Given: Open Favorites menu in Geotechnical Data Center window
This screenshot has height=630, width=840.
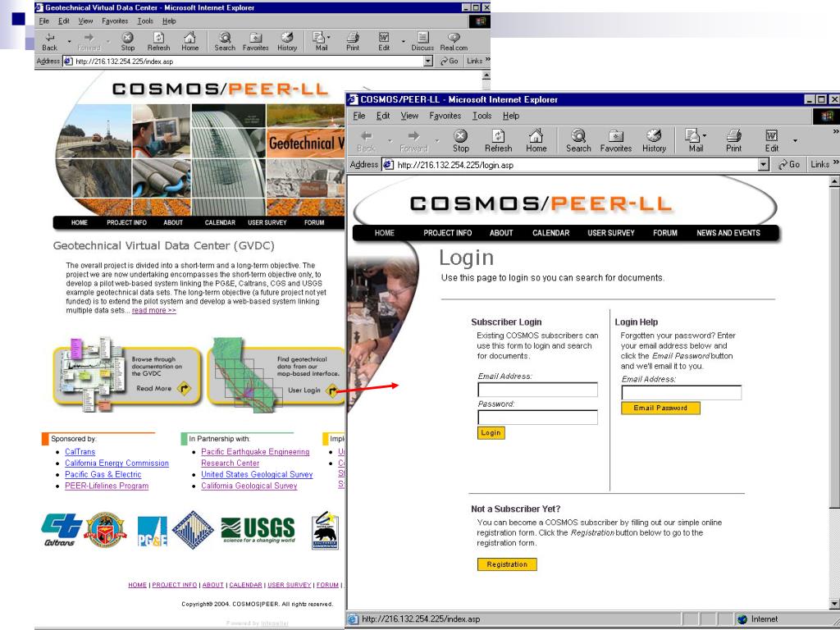Looking at the screenshot, I should [115, 21].
